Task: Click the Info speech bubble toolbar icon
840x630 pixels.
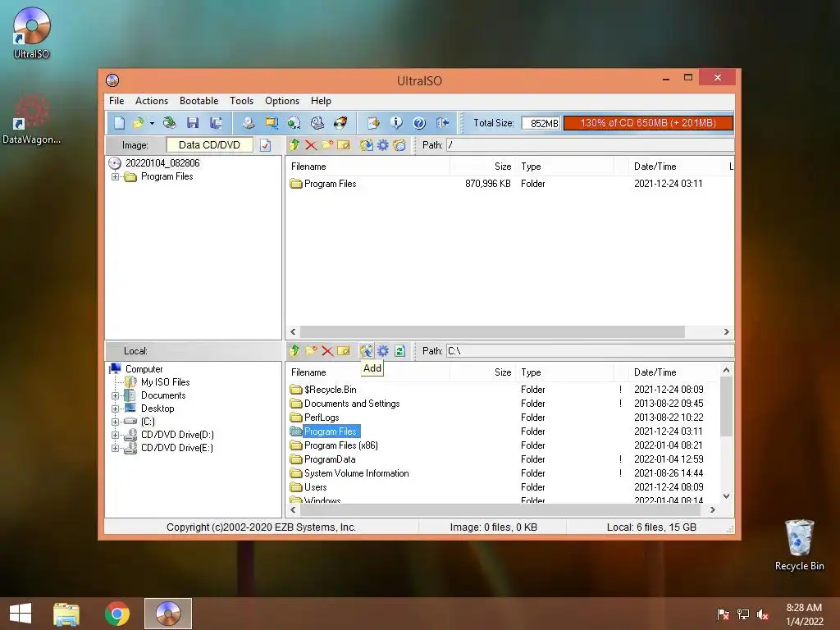Action: [x=396, y=123]
